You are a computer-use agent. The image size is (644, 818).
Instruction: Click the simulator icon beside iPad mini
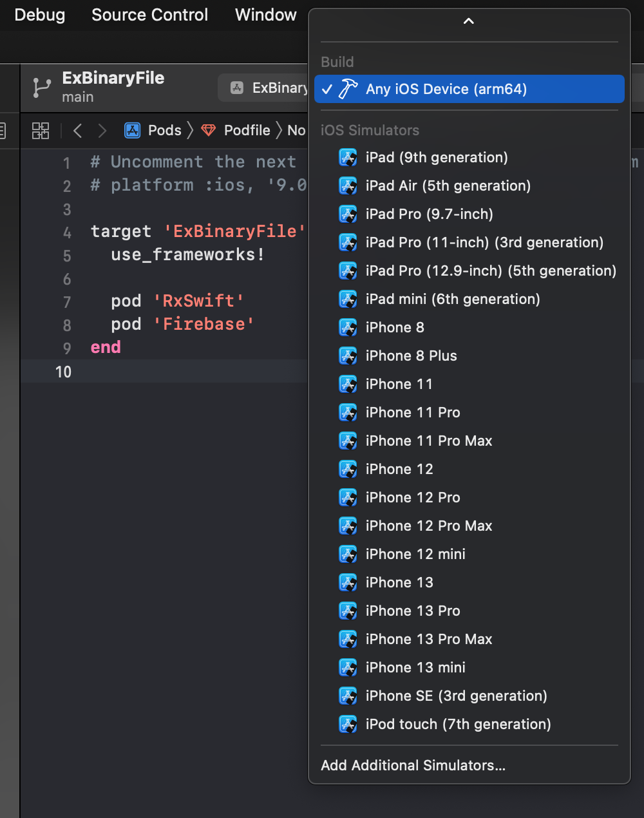pos(348,299)
